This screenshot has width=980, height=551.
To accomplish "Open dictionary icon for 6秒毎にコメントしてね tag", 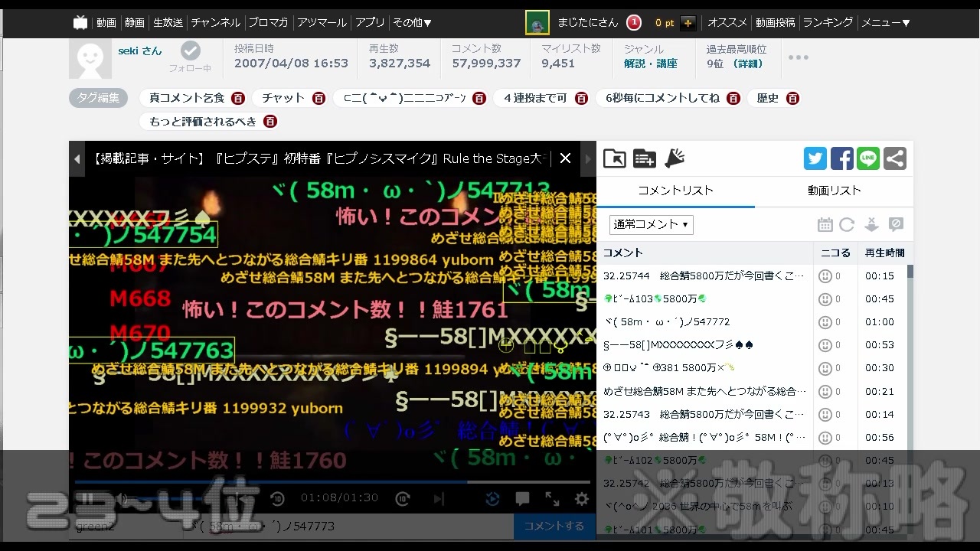I will [733, 98].
